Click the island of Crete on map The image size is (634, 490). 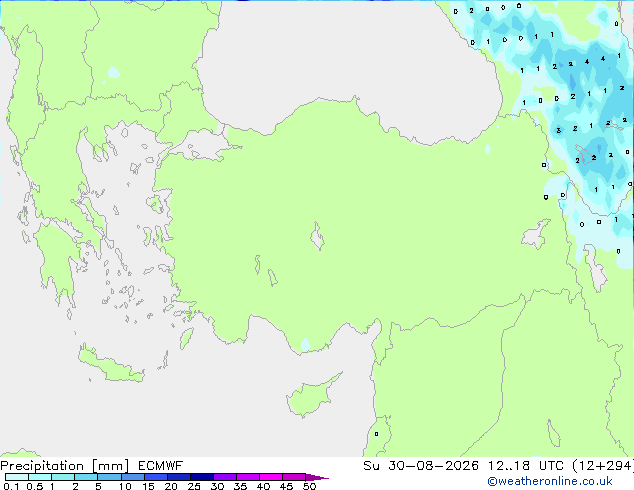tap(110, 365)
